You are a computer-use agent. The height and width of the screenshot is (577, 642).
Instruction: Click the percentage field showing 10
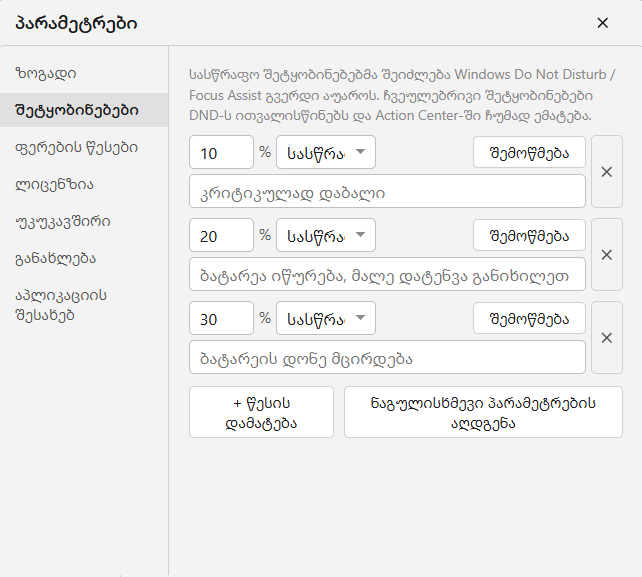click(222, 152)
